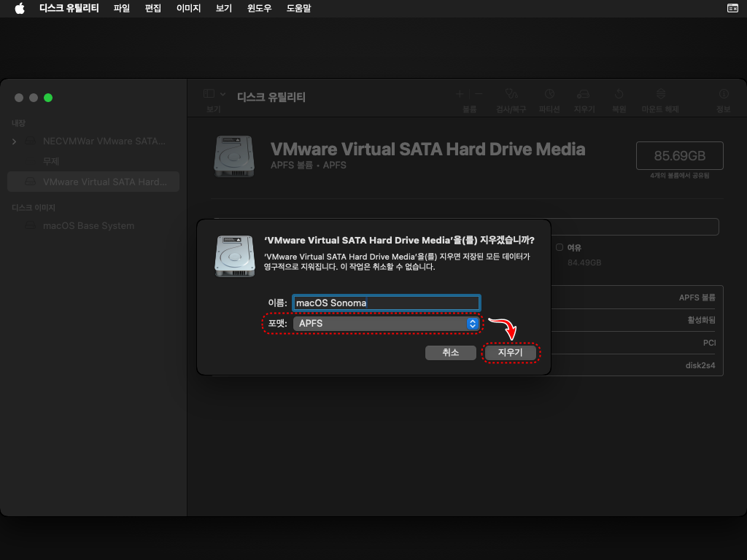
Task: Click the 이름 name field with macOS Sonoma
Action: click(387, 303)
